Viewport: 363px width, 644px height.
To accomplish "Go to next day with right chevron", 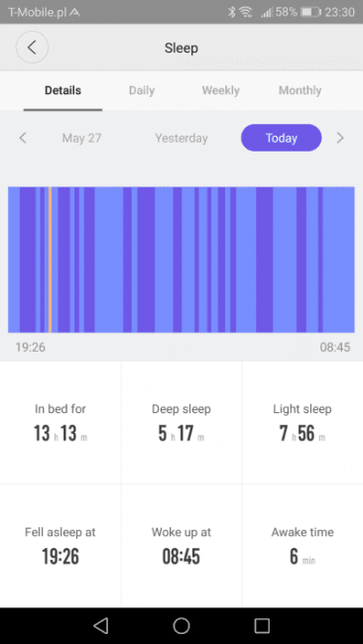I will click(x=340, y=138).
